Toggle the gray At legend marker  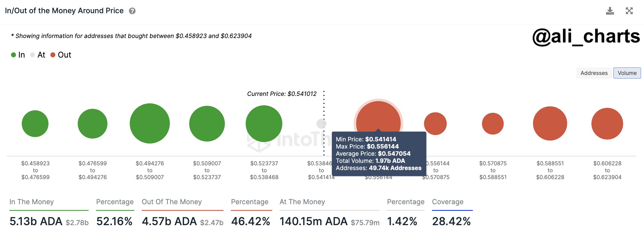click(x=32, y=55)
